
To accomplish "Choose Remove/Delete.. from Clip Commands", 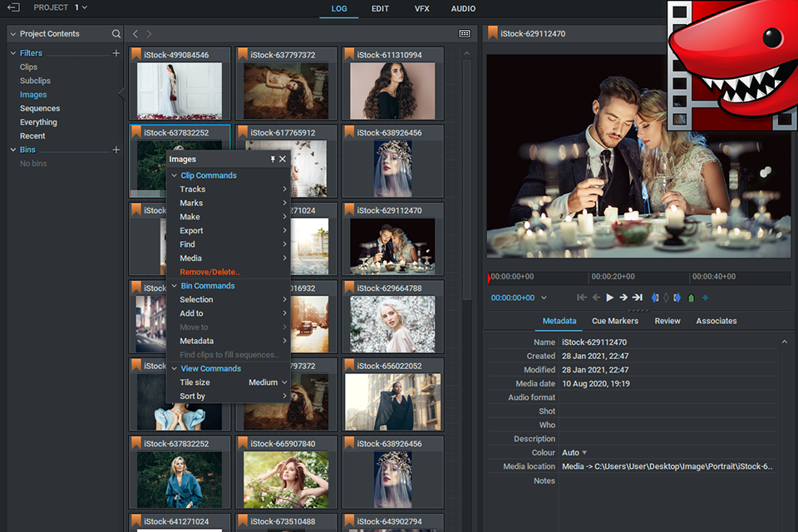I will point(209,272).
